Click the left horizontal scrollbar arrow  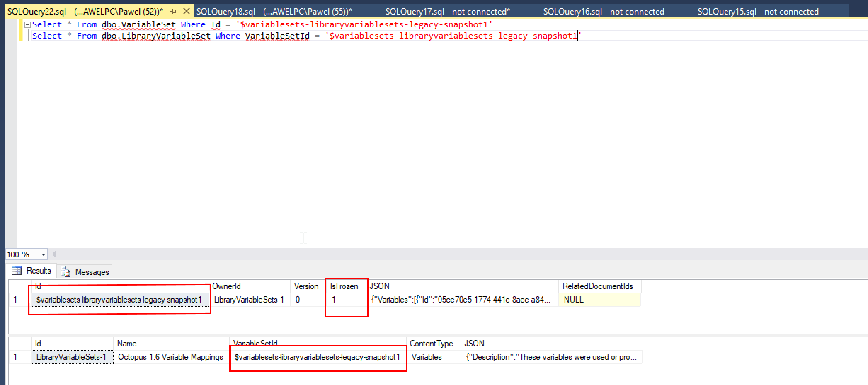tap(53, 254)
